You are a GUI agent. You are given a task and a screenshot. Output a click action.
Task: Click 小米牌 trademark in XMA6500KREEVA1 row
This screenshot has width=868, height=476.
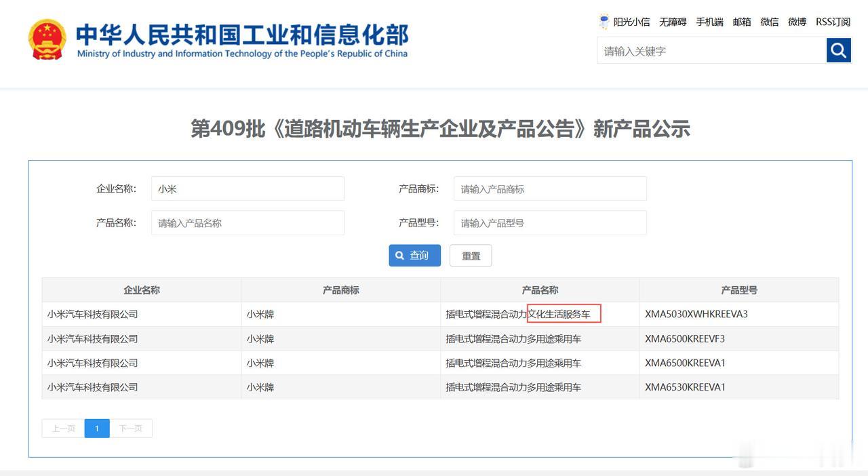[260, 363]
